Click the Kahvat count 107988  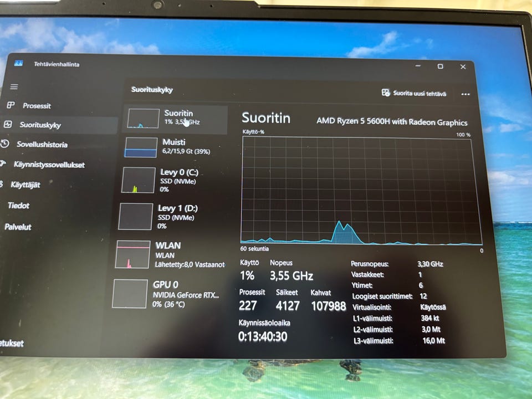pyautogui.click(x=329, y=306)
